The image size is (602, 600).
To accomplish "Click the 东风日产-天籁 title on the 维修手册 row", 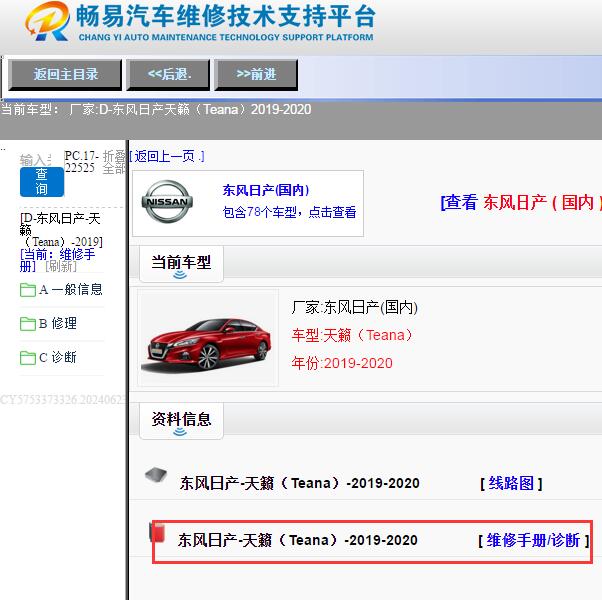I will tap(298, 540).
